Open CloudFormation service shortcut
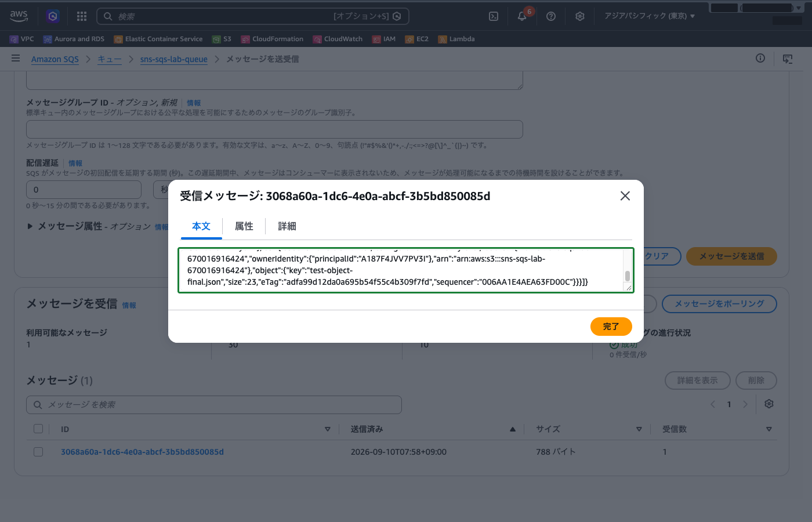Viewport: 812px width, 522px height. 272,39
